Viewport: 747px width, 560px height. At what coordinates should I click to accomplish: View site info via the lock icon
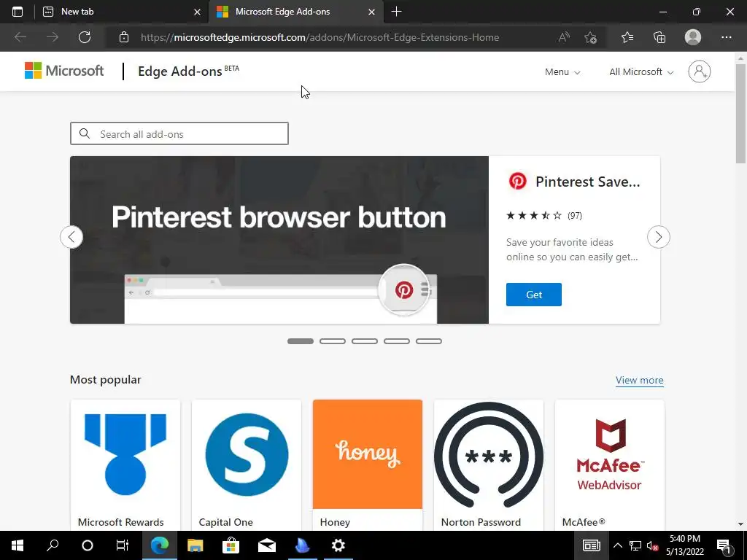point(124,37)
